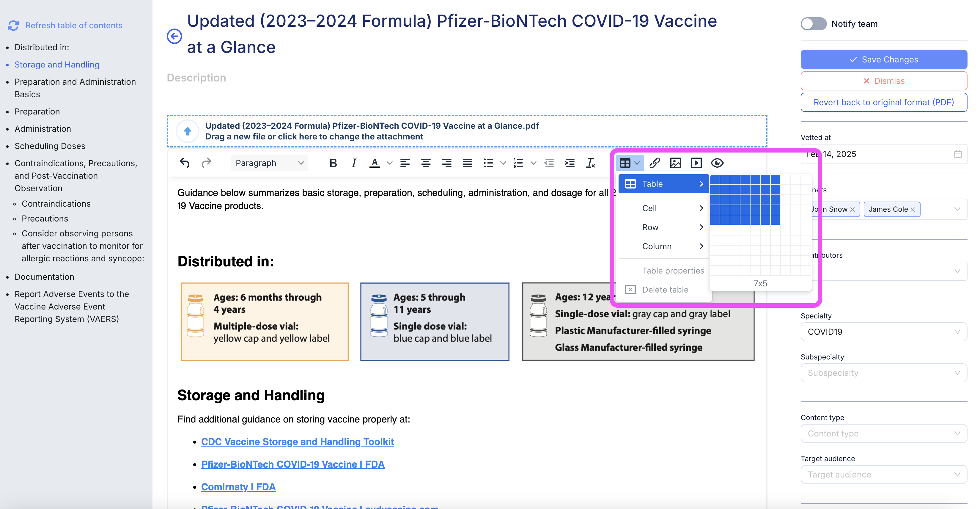This screenshot has height=509, width=980.
Task: Open the Cell submenu
Action: pos(663,208)
